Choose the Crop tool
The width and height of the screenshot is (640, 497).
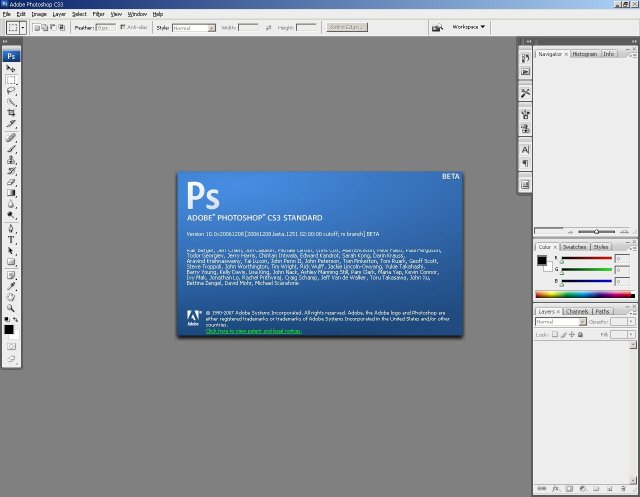click(12, 113)
